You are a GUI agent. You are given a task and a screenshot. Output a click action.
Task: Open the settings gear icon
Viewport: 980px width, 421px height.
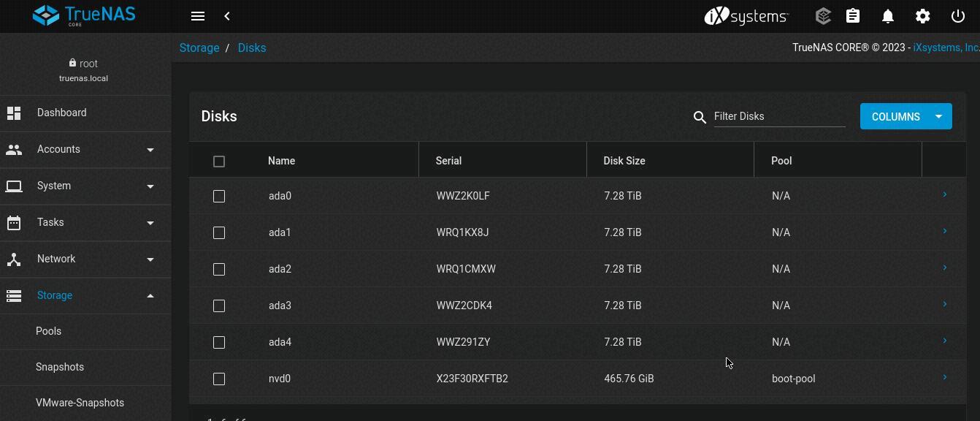(x=922, y=16)
